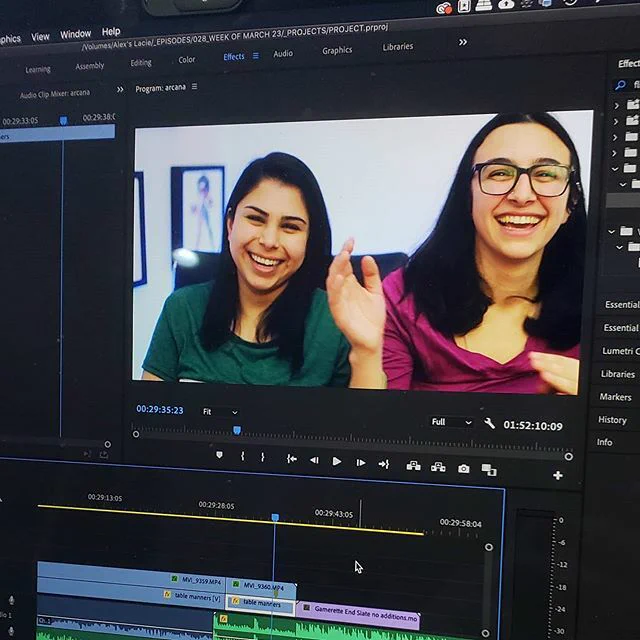Switch to the Audio workspace
The height and width of the screenshot is (640, 640).
pyautogui.click(x=283, y=53)
